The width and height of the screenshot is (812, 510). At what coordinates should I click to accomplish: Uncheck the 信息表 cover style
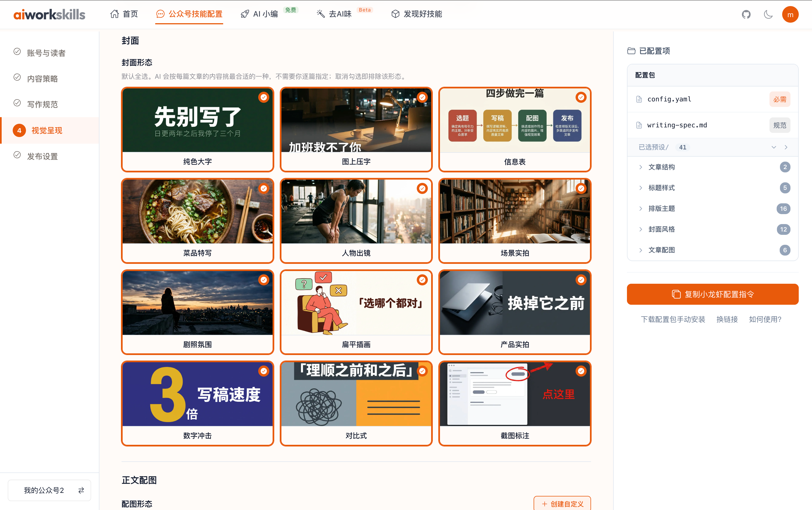[581, 98]
